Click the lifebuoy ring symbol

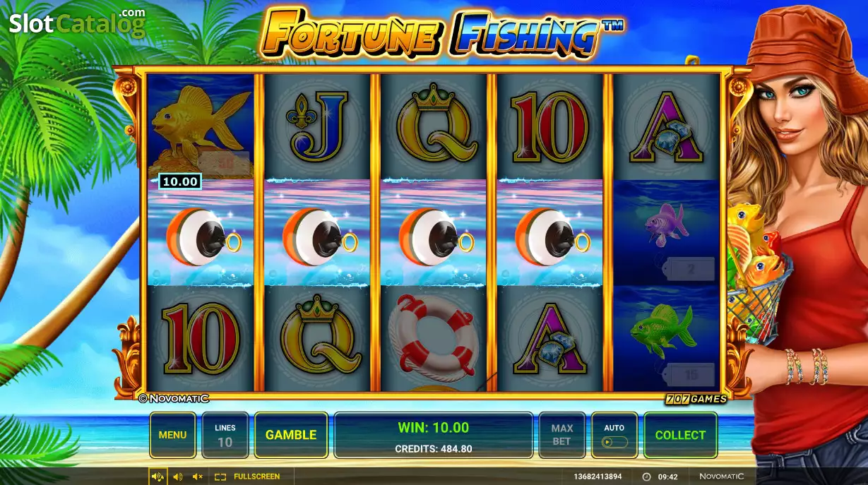click(432, 337)
